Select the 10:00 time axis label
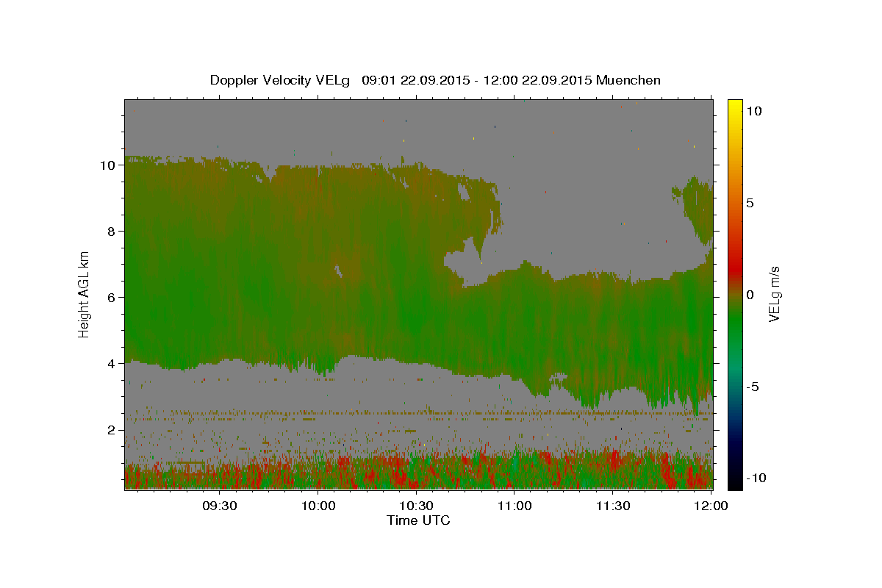This screenshot has width=882, height=588. point(318,506)
